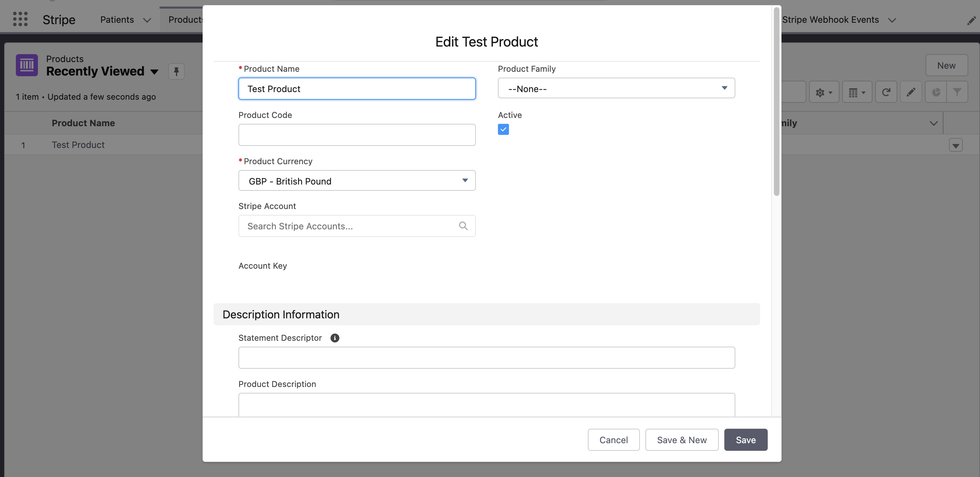Click the navigation bar edit pencil
The image size is (980, 477).
[x=971, y=21]
